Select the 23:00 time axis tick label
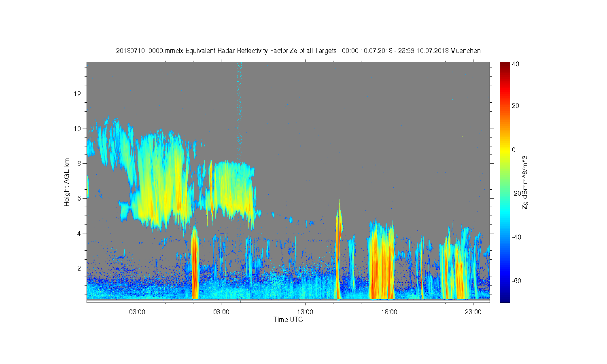This screenshot has width=607, height=364. pyautogui.click(x=473, y=312)
